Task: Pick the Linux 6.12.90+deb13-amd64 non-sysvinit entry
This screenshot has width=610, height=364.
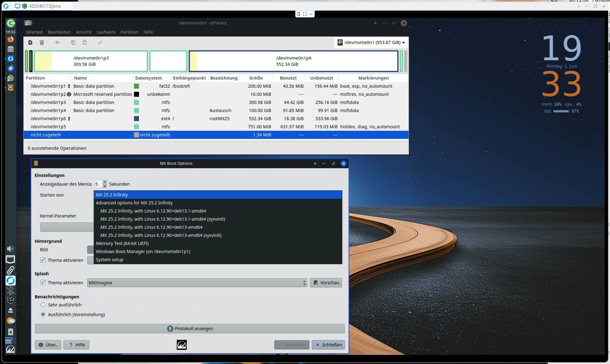Action: 218,227
